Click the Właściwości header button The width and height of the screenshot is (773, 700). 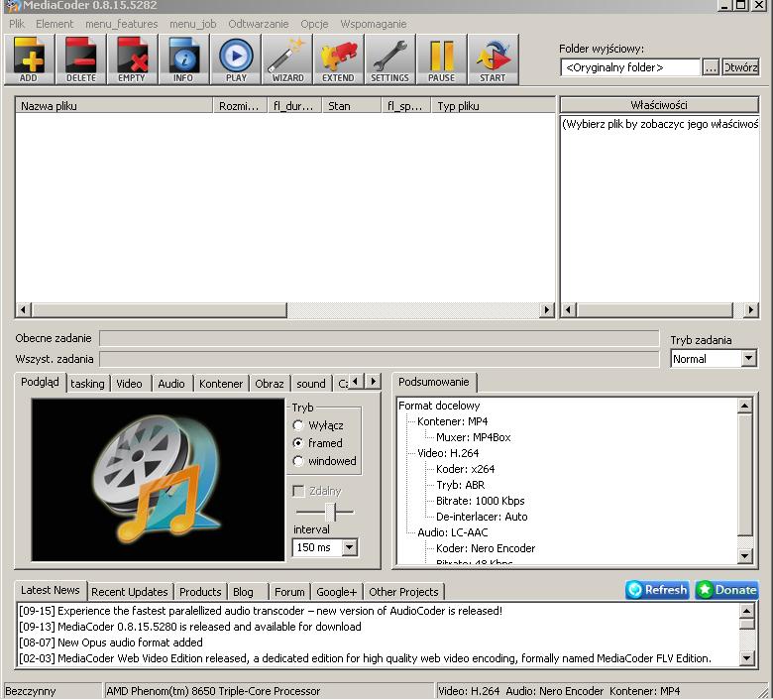(659, 104)
